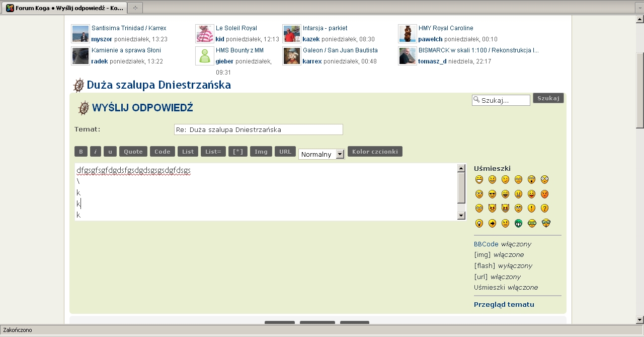The height and width of the screenshot is (337, 644).
Task: Insert a Quote tag
Action: (x=133, y=151)
